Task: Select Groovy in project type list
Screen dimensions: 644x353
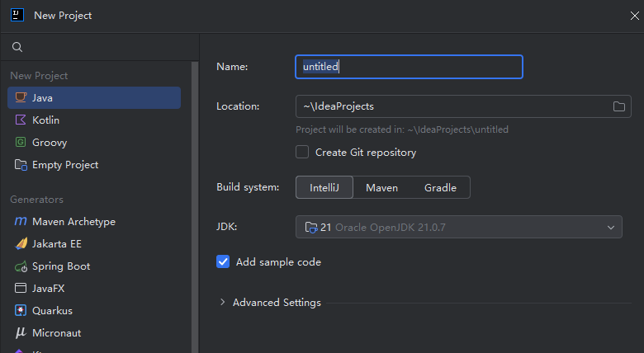Action: (x=94, y=142)
